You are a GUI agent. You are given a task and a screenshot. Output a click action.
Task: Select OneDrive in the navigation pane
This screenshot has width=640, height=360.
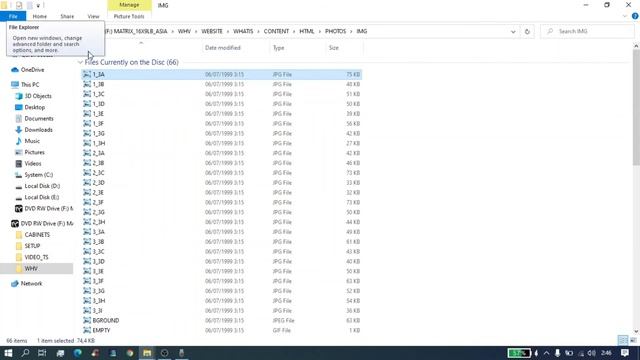click(28, 70)
